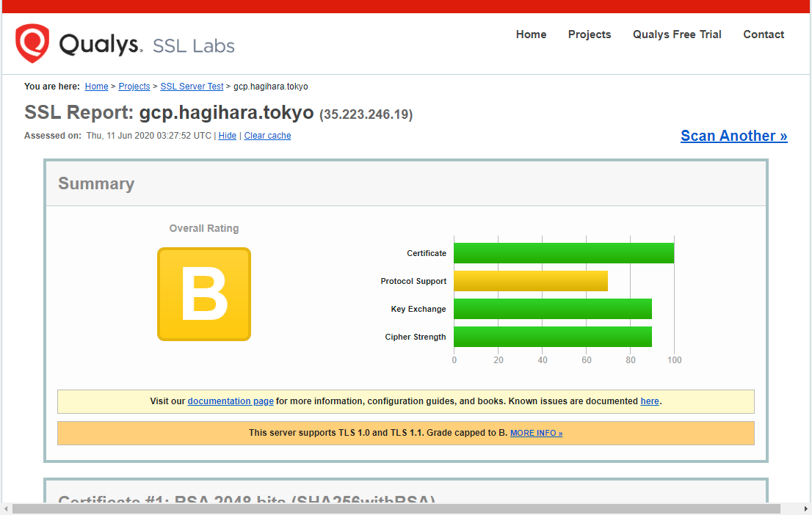Open the Home navigation menu item
This screenshot has height=515, width=812.
531,34
